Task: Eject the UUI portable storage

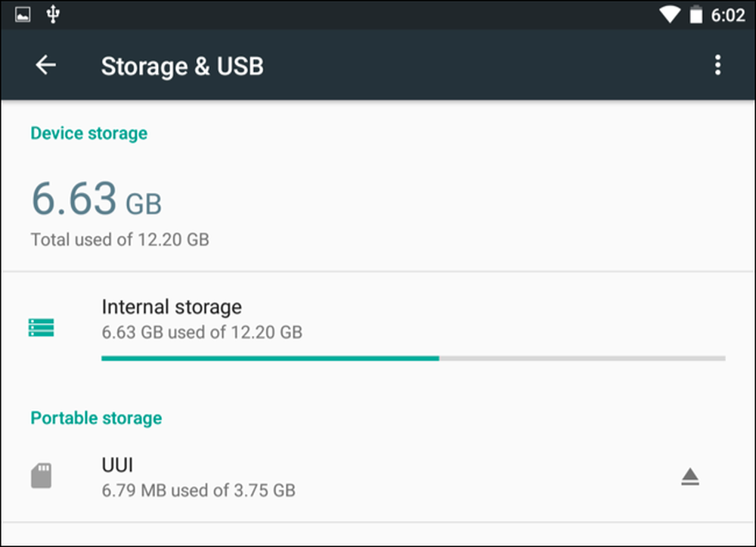Action: [690, 477]
